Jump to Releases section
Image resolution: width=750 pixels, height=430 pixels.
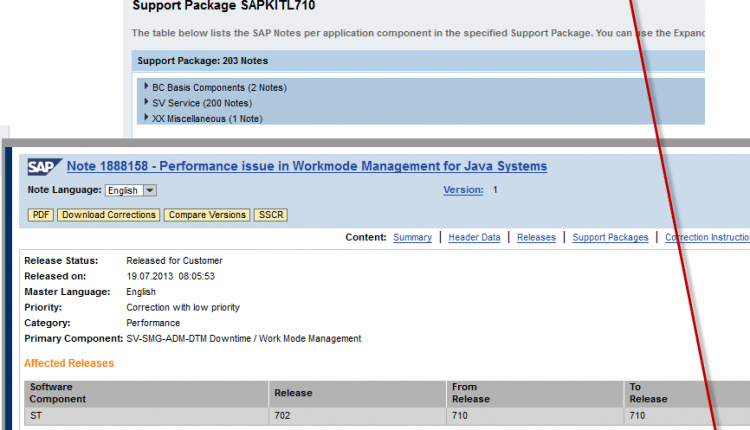[536, 237]
